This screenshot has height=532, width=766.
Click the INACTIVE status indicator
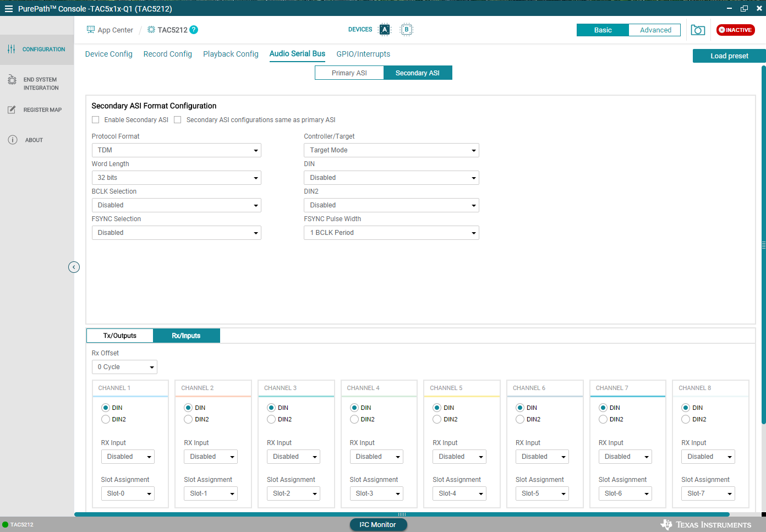[x=735, y=30]
